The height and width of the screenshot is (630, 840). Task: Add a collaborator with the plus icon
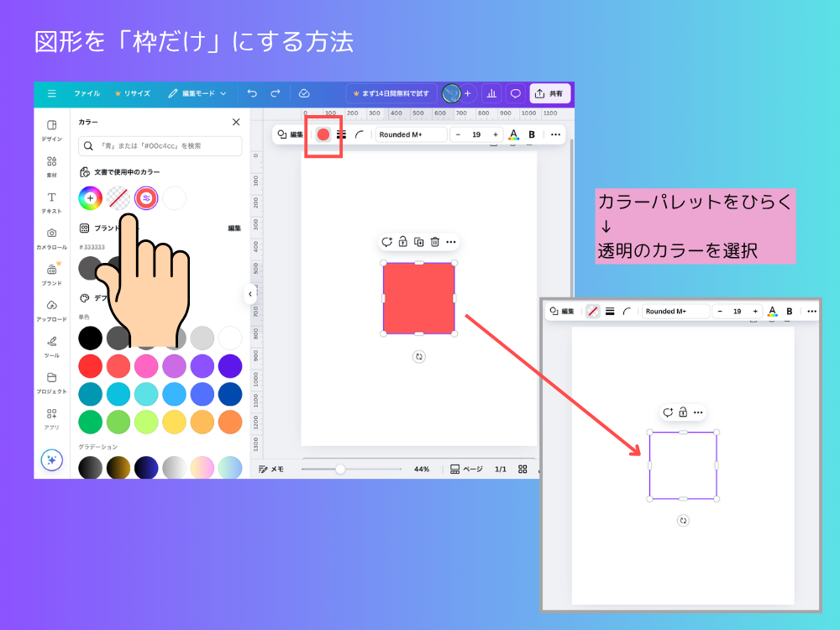[468, 94]
